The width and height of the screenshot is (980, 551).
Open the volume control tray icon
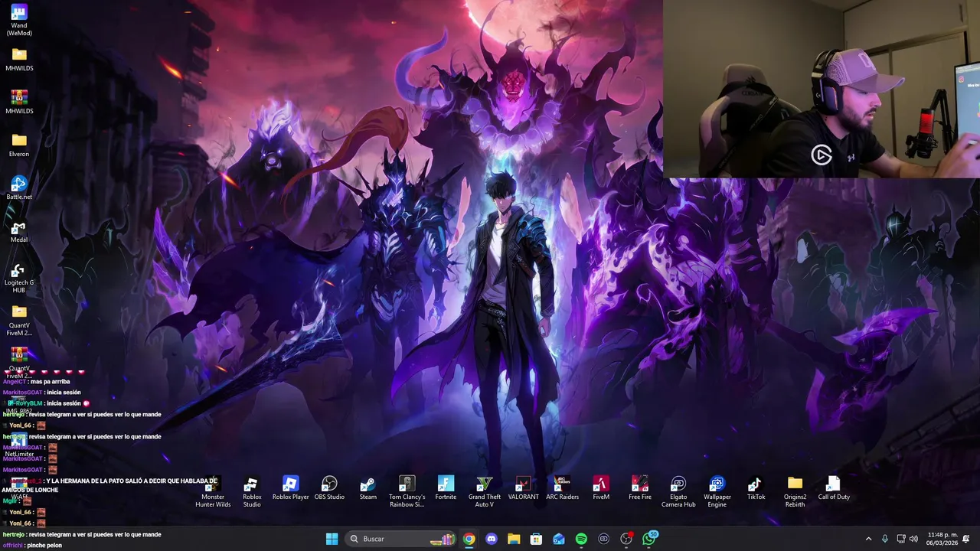pos(913,539)
